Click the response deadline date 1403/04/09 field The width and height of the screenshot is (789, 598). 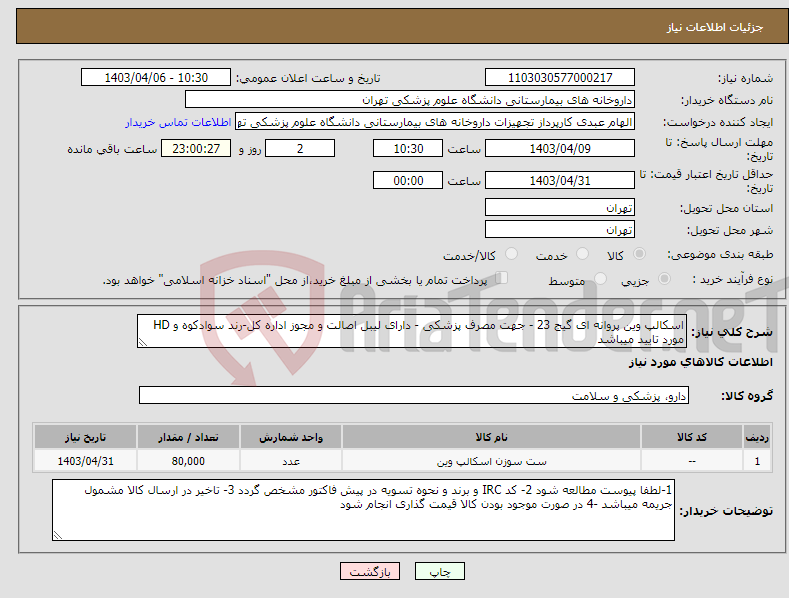[560, 148]
